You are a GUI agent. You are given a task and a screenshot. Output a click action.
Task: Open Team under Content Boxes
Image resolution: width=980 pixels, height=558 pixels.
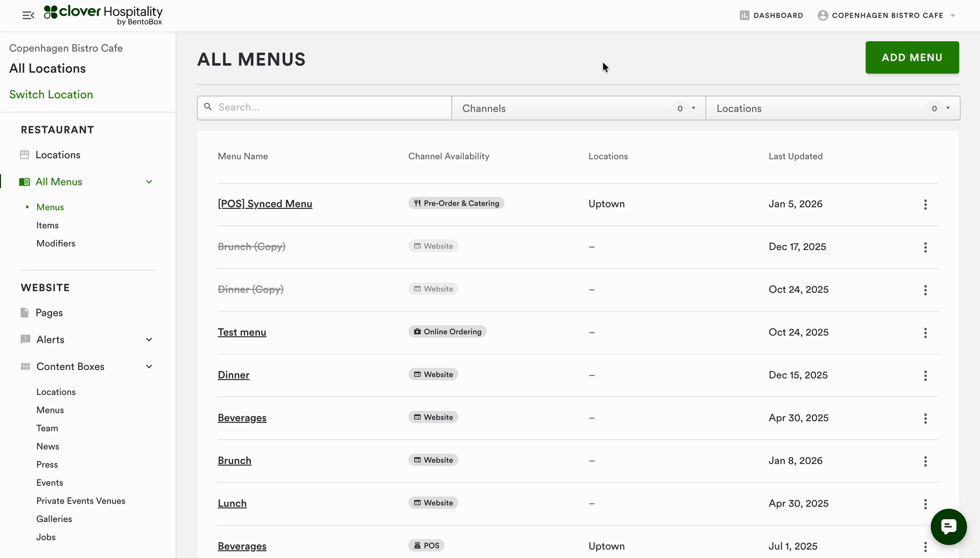click(47, 428)
